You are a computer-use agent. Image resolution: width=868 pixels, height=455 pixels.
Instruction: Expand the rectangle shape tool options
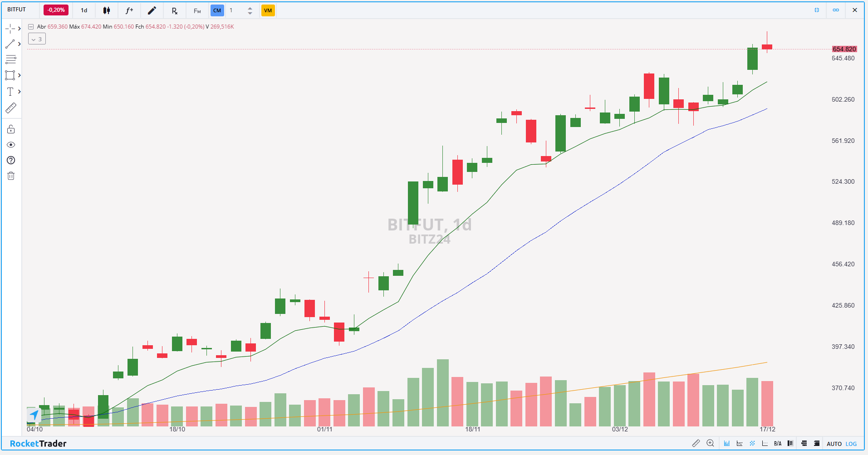[x=19, y=75]
